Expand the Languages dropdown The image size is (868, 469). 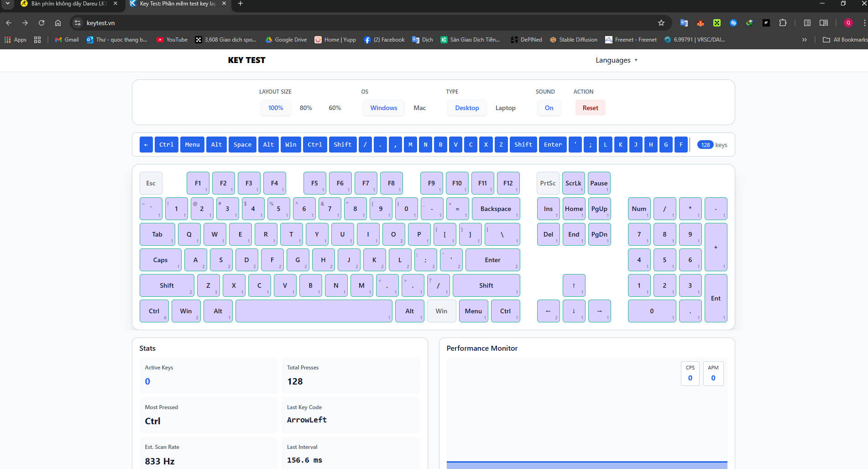[x=616, y=60]
